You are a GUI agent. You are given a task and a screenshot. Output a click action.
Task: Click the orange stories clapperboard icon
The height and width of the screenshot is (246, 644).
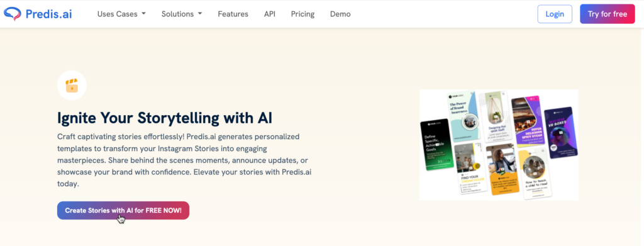[x=72, y=85]
